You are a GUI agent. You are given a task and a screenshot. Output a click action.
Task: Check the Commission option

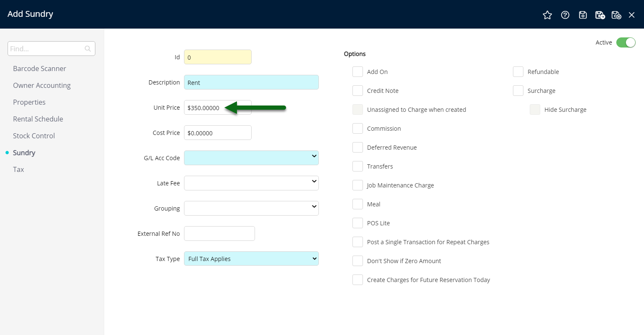357,128
